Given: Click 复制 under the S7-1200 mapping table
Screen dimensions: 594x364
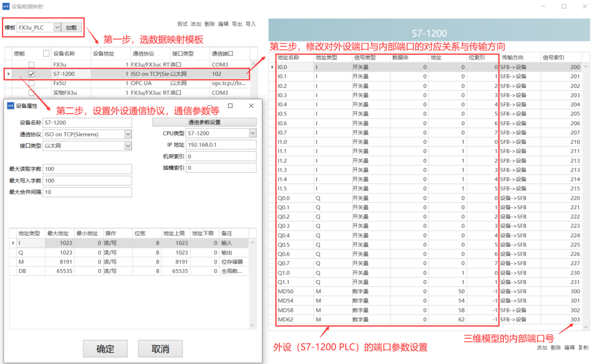Looking at the screenshot, I should (583, 348).
